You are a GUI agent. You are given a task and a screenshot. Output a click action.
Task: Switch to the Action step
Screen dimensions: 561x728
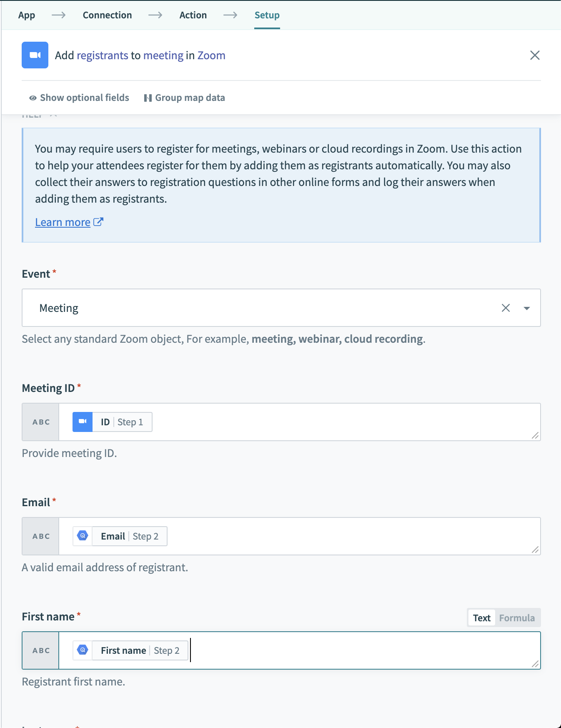click(x=193, y=15)
